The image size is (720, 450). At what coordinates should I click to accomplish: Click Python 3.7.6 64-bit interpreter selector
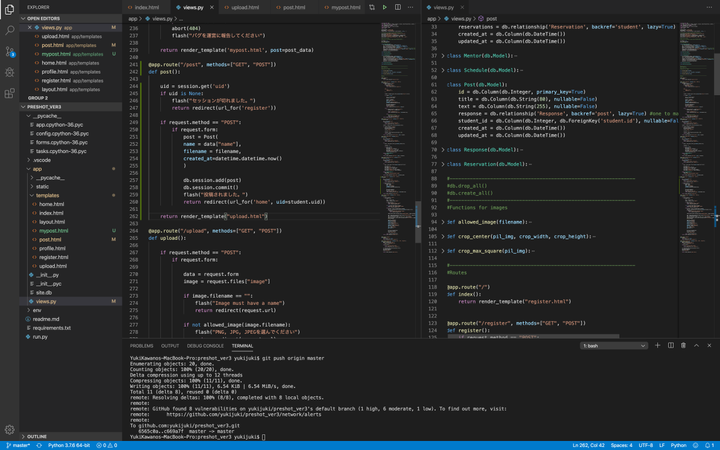pyautogui.click(x=69, y=445)
